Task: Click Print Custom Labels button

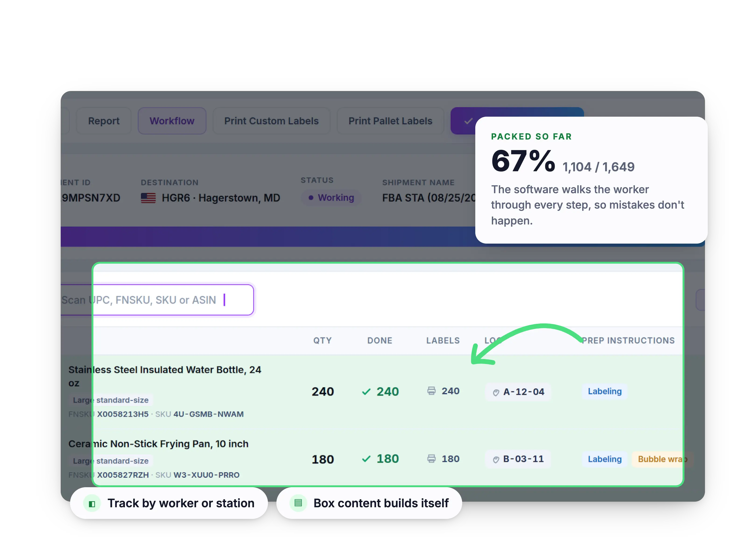Action: pos(271,121)
